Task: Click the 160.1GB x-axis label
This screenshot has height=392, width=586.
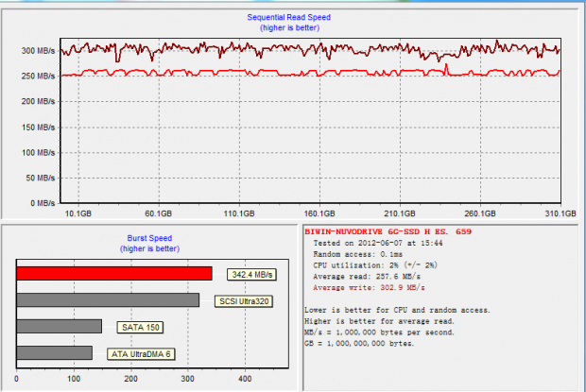Action: tap(319, 213)
